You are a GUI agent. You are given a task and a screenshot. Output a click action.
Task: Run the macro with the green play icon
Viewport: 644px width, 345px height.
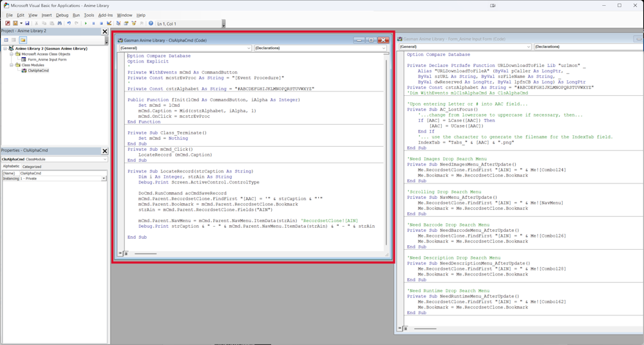pyautogui.click(x=86, y=23)
